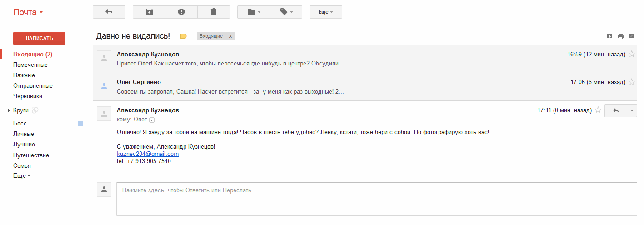Star the 17:11 message
The width and height of the screenshot is (644, 225).
(598, 110)
